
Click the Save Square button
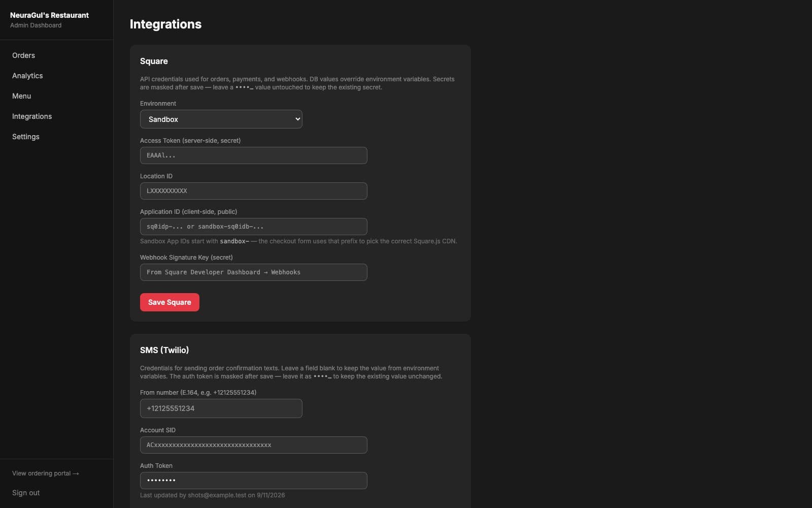[170, 302]
